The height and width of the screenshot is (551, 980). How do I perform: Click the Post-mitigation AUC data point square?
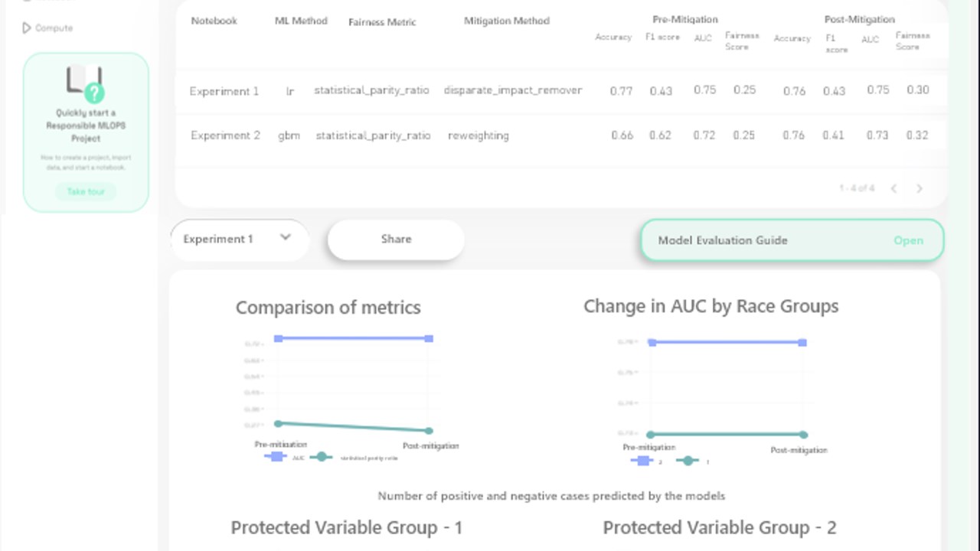coord(430,338)
